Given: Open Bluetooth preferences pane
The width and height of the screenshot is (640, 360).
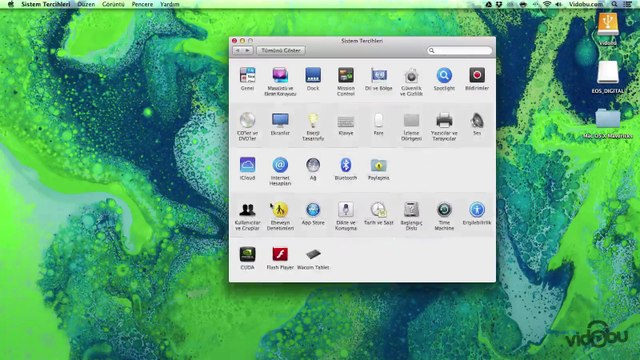Looking at the screenshot, I should pyautogui.click(x=346, y=165).
